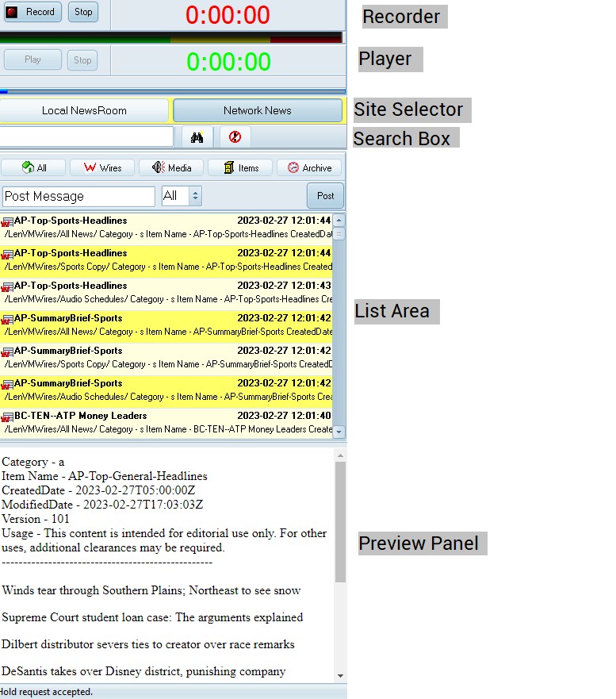This screenshot has height=699, width=616.
Task: Click 'Hold request accepted.' status text
Action: tap(46, 692)
